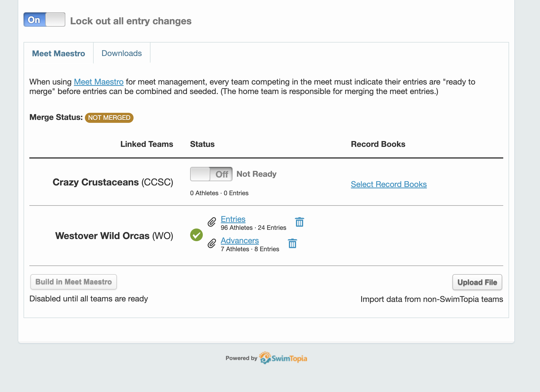Click the NOT MERGED status badge
Screen dimensions: 540x392
pyautogui.click(x=109, y=118)
